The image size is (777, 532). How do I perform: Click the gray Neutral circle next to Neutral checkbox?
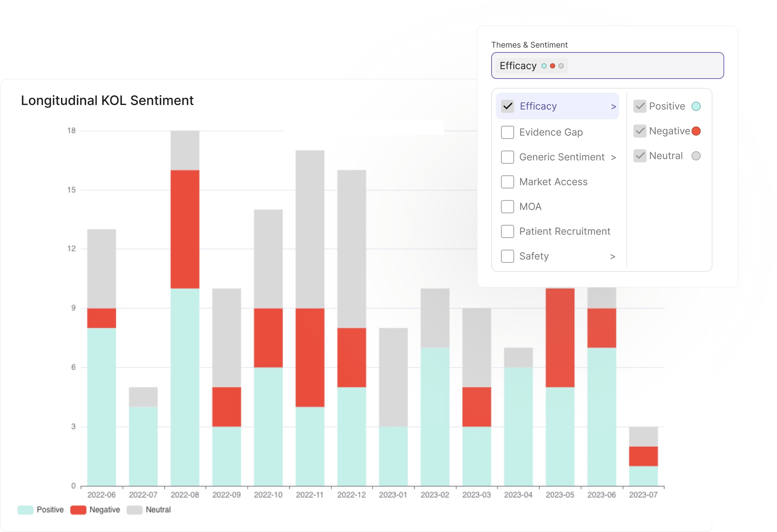(x=696, y=156)
